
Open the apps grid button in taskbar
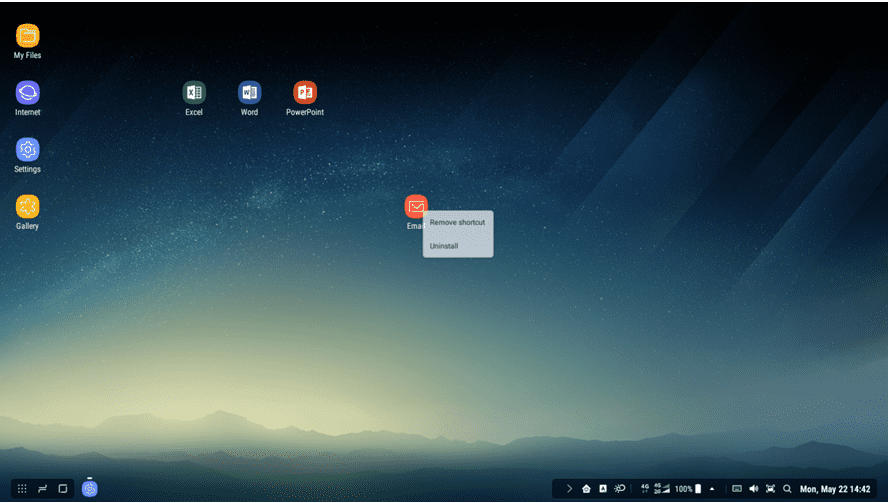[22, 489]
